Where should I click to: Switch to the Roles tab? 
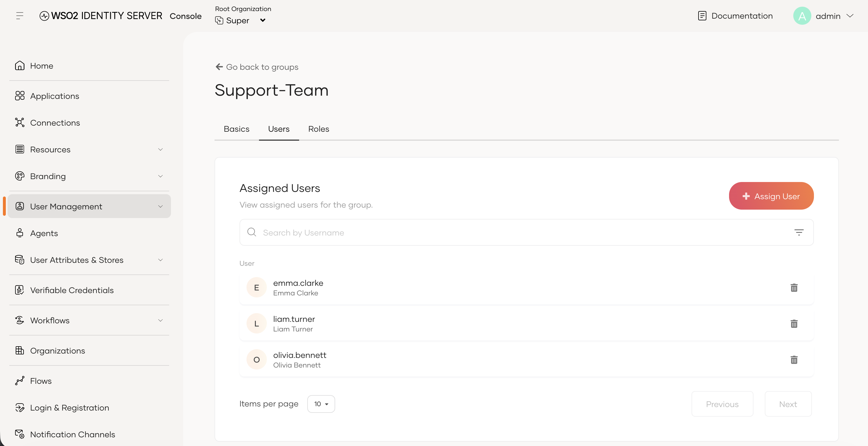tap(318, 129)
